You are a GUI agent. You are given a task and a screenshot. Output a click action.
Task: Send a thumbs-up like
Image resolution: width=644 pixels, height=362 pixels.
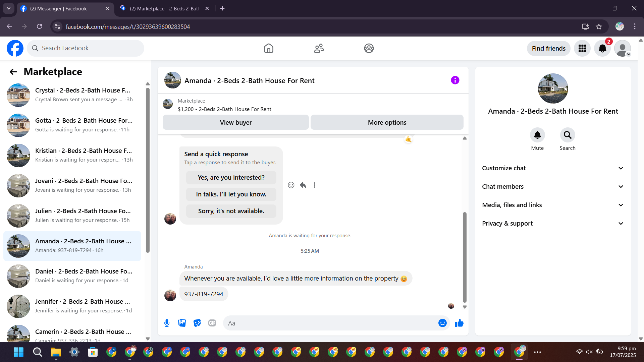[x=459, y=323]
